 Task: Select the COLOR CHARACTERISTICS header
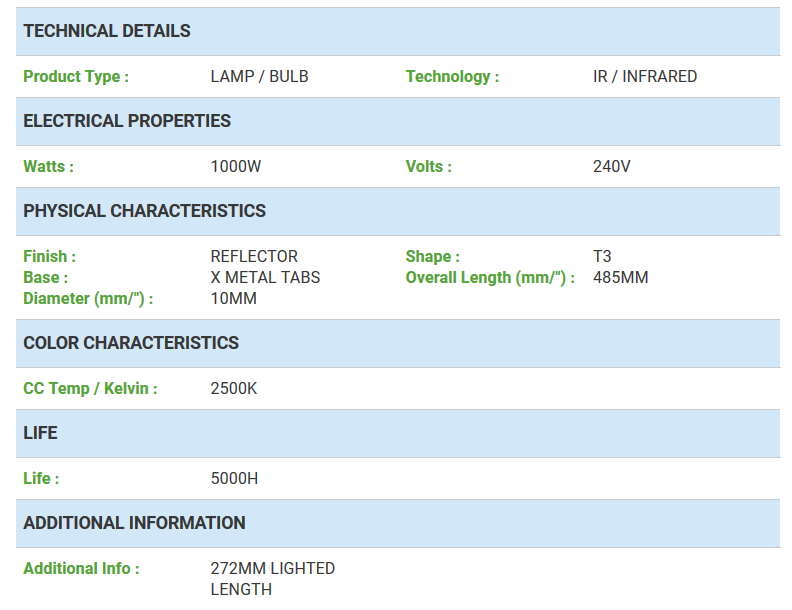[398, 343]
